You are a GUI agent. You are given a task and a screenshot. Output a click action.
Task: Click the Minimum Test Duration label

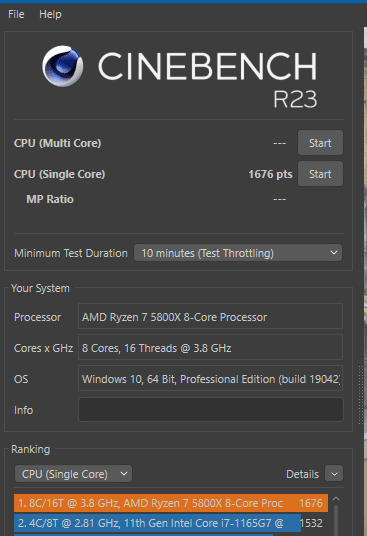click(x=71, y=253)
